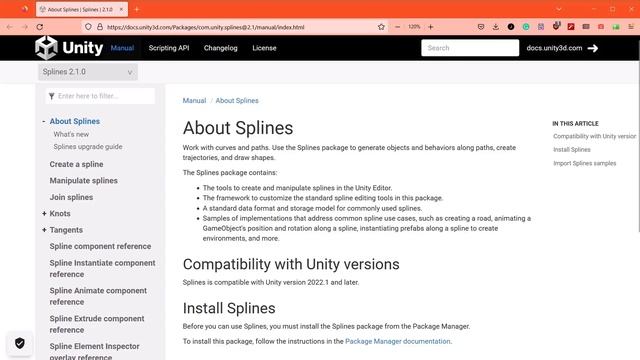Bookmark this page with the star icon

tap(381, 27)
